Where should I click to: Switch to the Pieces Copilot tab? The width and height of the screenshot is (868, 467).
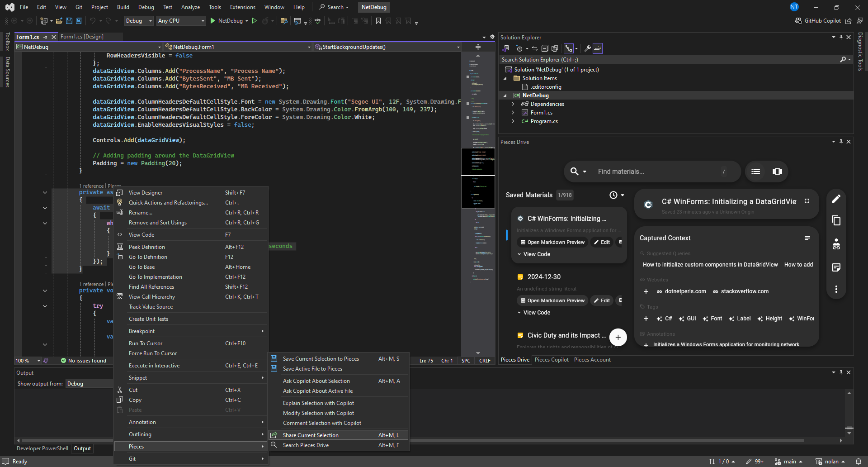[552, 360]
